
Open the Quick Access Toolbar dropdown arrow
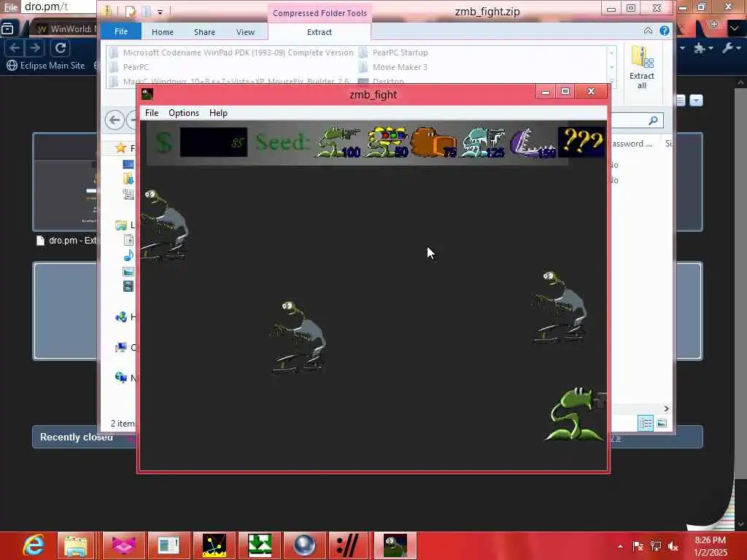click(x=160, y=12)
